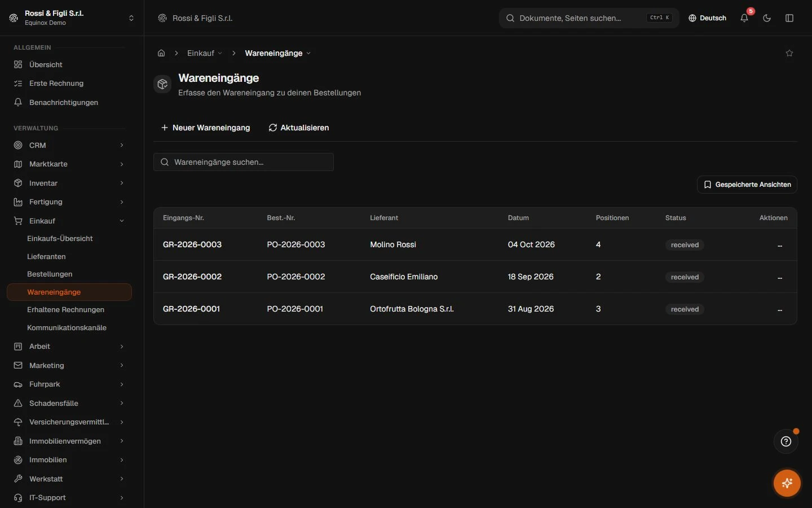Expand the CRM sidebar section
The image size is (812, 508).
click(69, 145)
